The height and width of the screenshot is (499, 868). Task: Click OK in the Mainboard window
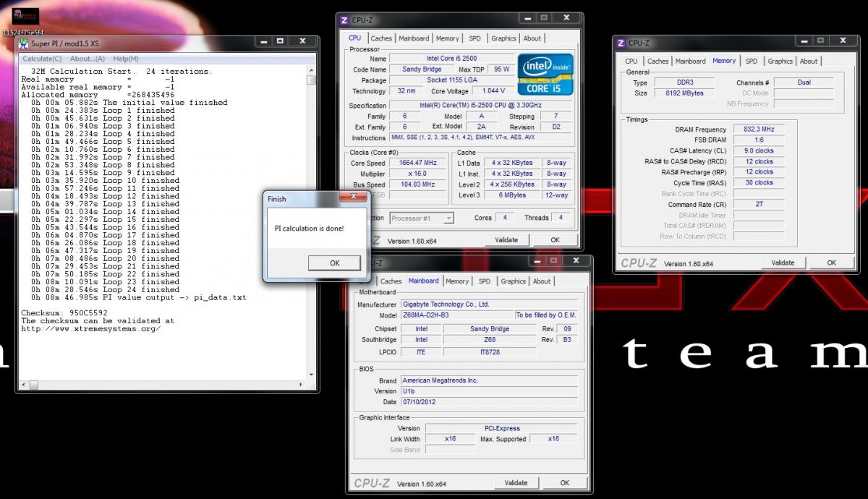pyautogui.click(x=564, y=483)
